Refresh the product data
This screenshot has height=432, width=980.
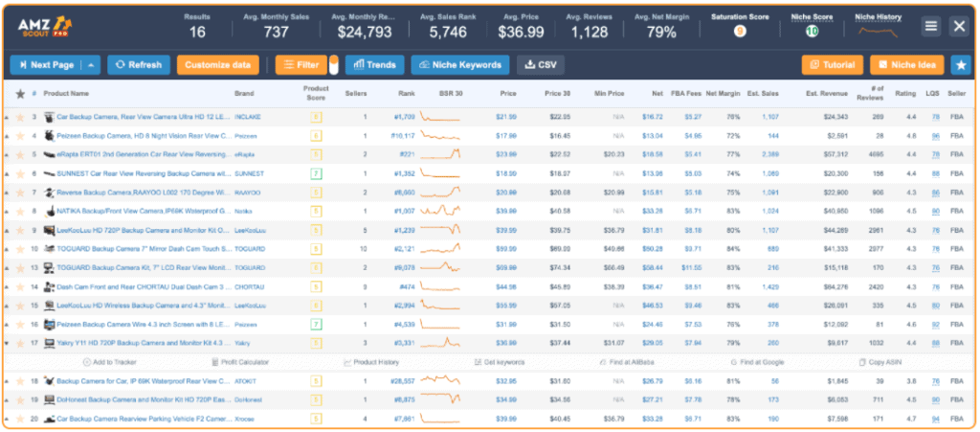coord(138,65)
